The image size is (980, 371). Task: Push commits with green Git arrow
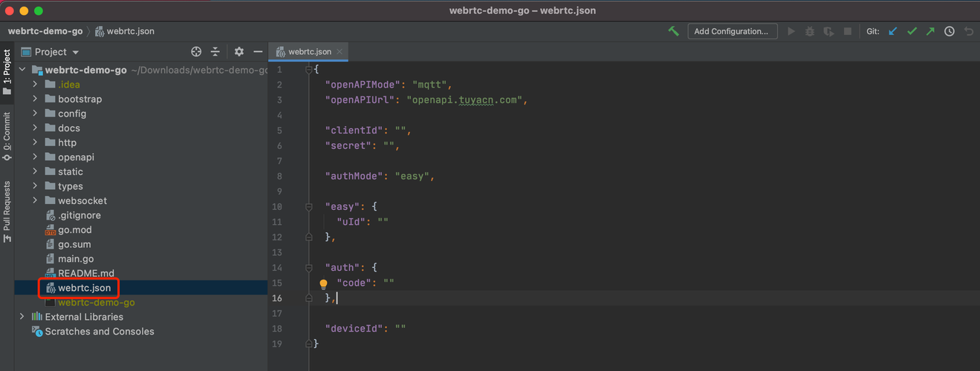click(930, 31)
